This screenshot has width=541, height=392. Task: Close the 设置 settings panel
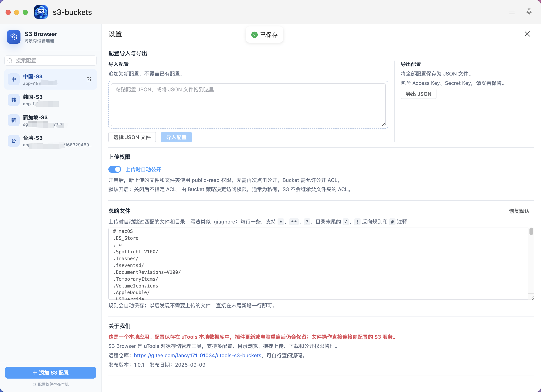(527, 34)
